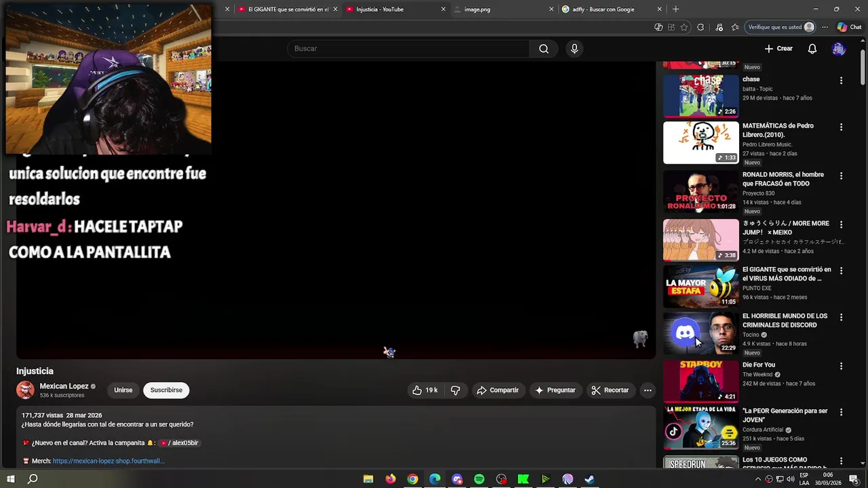Switch to 'El GIGANTE que se convirtió' tab
Image resolution: width=868 pixels, height=488 pixels.
point(288,9)
